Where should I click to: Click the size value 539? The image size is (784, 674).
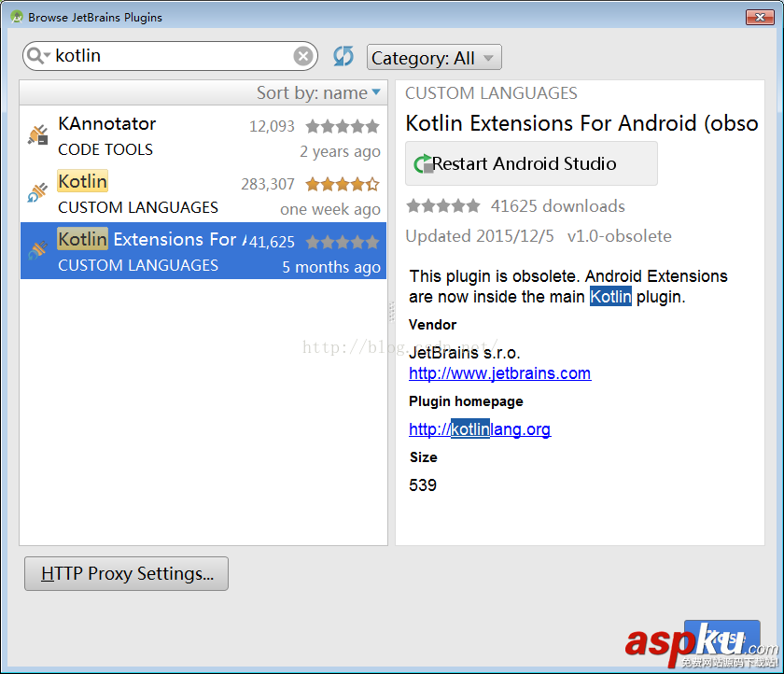[x=423, y=485]
